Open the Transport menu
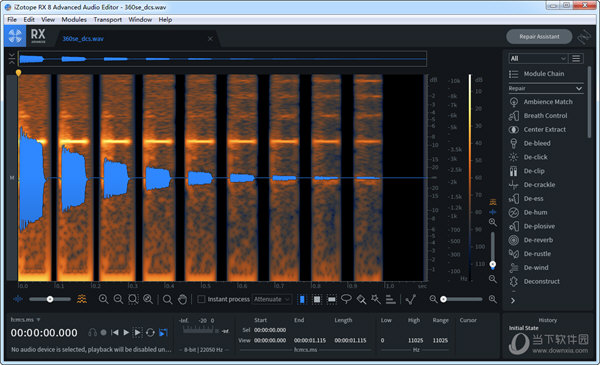This screenshot has height=365, width=600. click(x=108, y=20)
